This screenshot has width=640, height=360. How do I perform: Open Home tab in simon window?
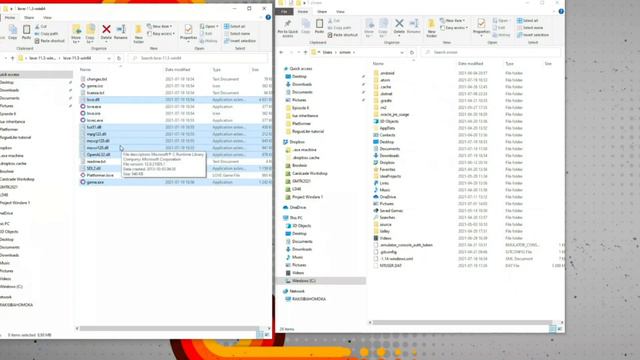pyautogui.click(x=303, y=12)
